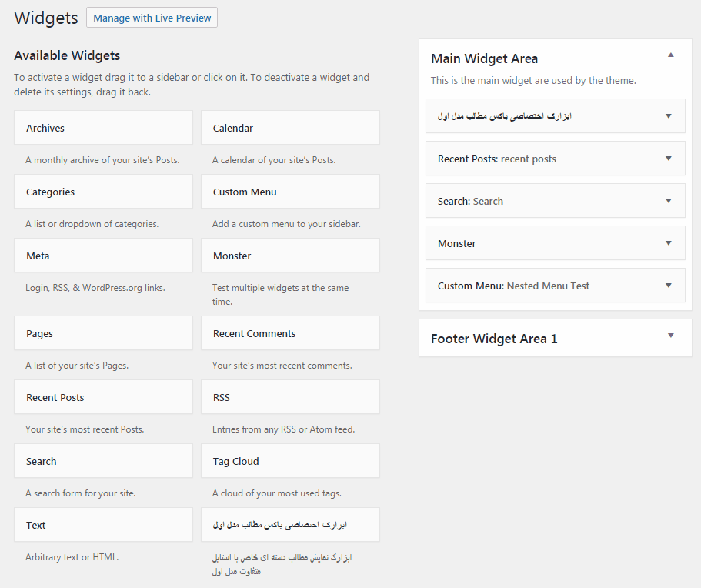The height and width of the screenshot is (588, 701).
Task: Click 'Arbitrary text or HTML.' description
Action: pos(72,557)
